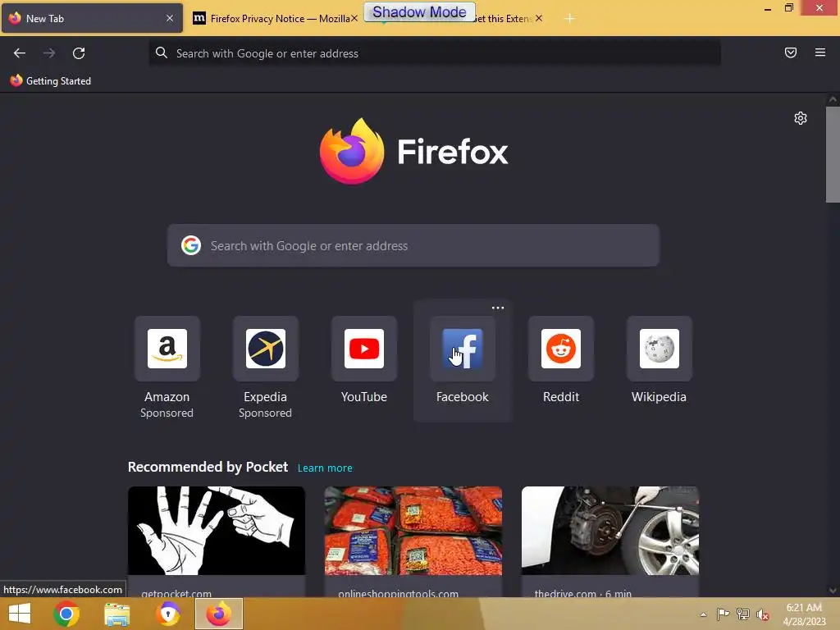
Task: Open the Firefox hamburger menu
Action: [x=820, y=52]
